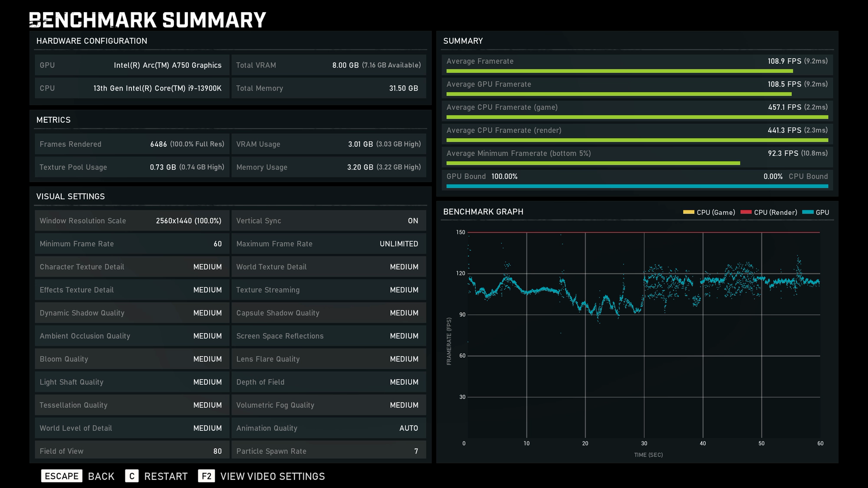Select Maximum Frame Rate UNLIMITED row
Image resolution: width=868 pixels, height=488 pixels.
[x=329, y=244]
